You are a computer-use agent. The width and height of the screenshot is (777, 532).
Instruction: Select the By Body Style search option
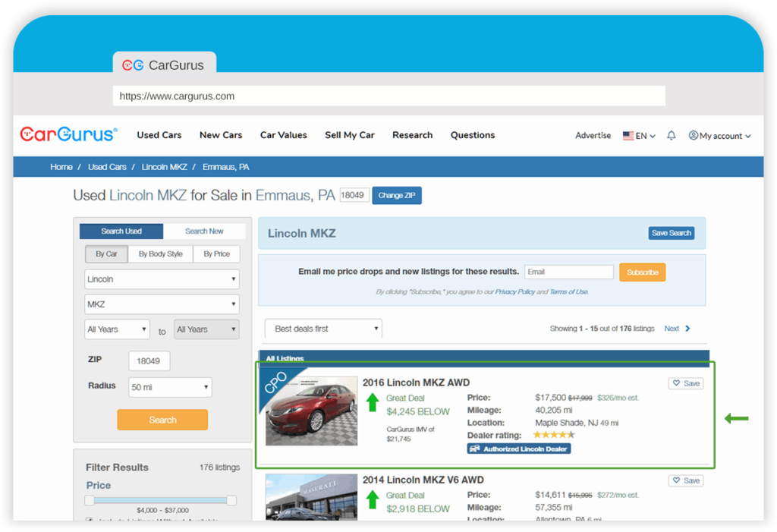160,254
